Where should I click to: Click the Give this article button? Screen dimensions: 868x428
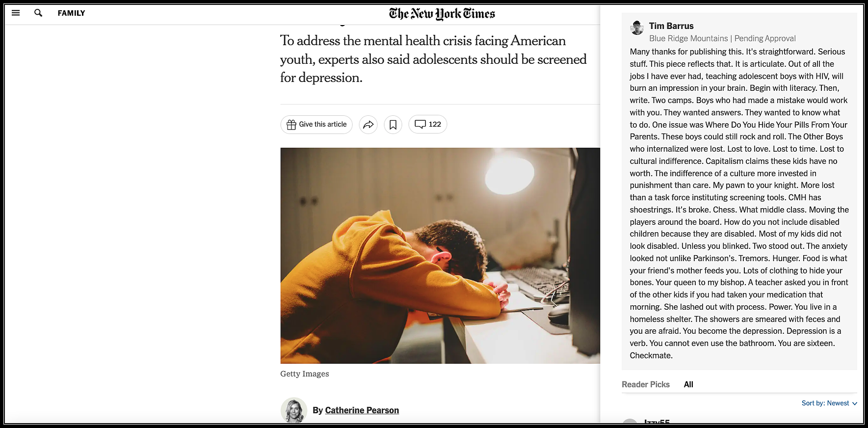316,125
